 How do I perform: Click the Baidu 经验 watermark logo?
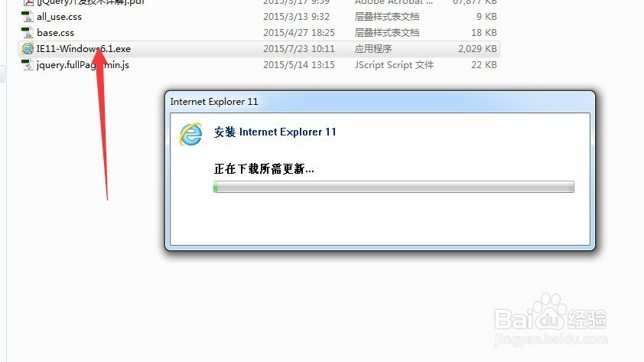click(551, 318)
